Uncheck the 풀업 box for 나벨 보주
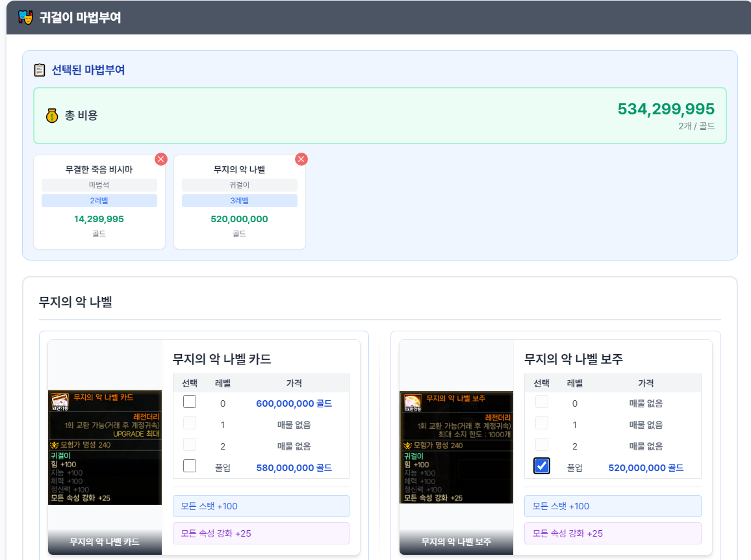Viewport: 751px width, 560px height. pos(542,466)
